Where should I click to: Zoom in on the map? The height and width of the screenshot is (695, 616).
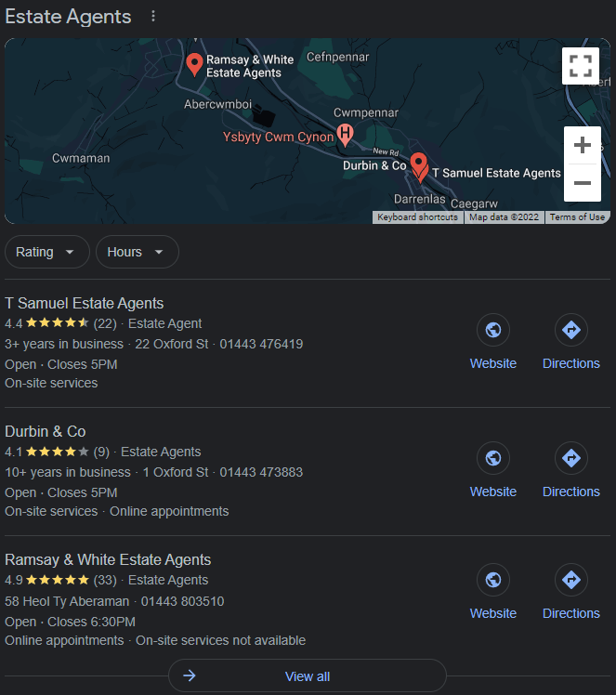pyautogui.click(x=583, y=146)
